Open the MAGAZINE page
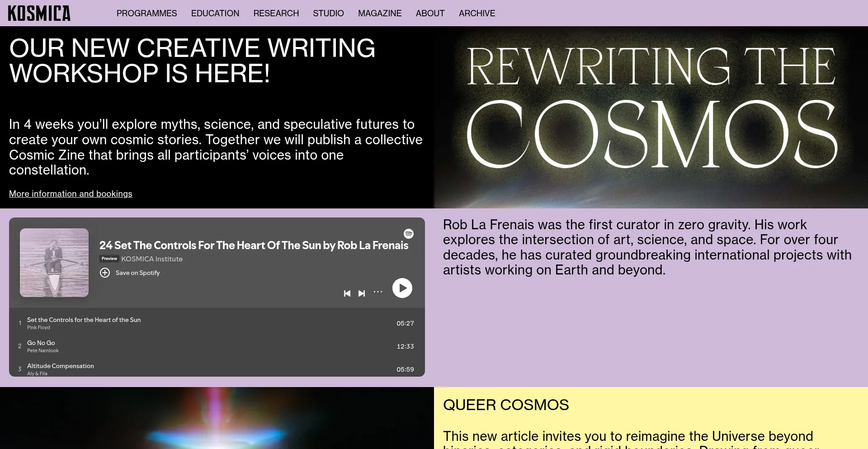Viewport: 868px width, 449px height. coord(380,13)
